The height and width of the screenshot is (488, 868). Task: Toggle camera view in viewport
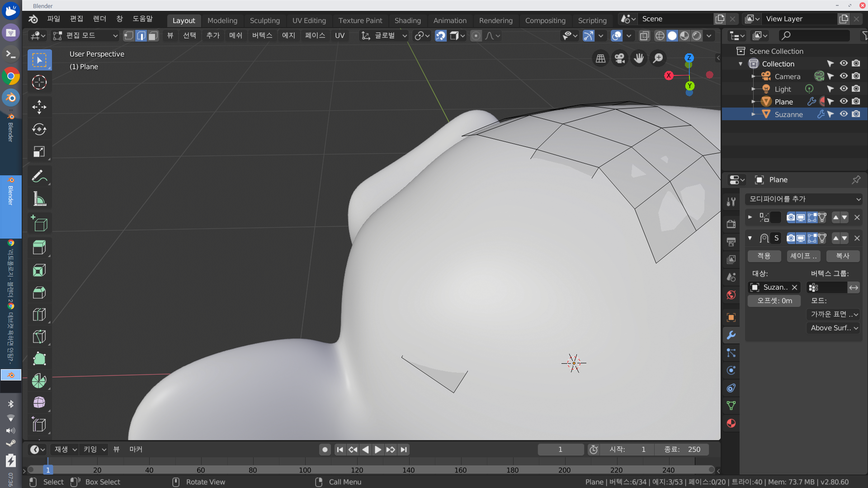point(620,58)
